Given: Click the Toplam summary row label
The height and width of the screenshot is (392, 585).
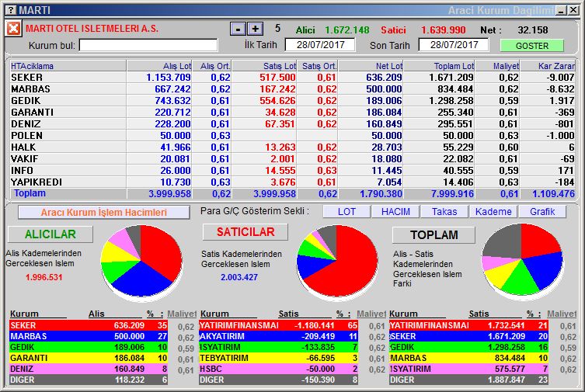Looking at the screenshot, I should 30,193.
